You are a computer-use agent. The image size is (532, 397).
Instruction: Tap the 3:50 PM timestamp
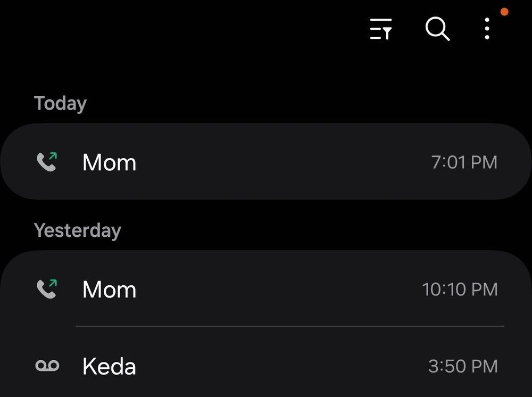coord(463,367)
